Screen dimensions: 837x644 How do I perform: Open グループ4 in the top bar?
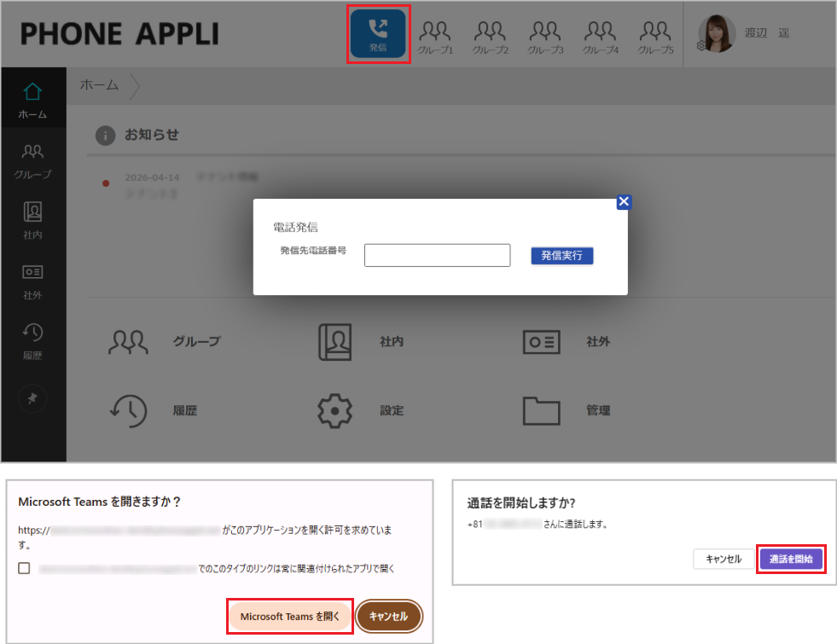pyautogui.click(x=600, y=38)
